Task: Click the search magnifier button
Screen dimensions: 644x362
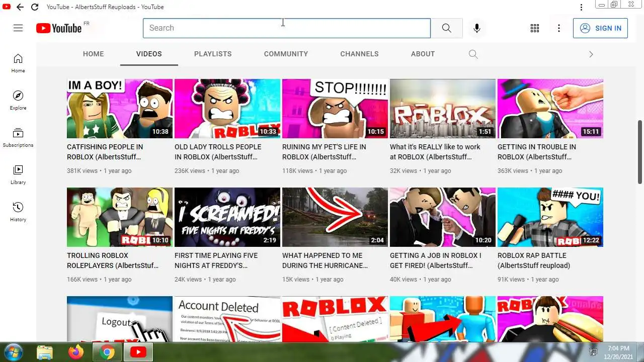Action: 446,28
